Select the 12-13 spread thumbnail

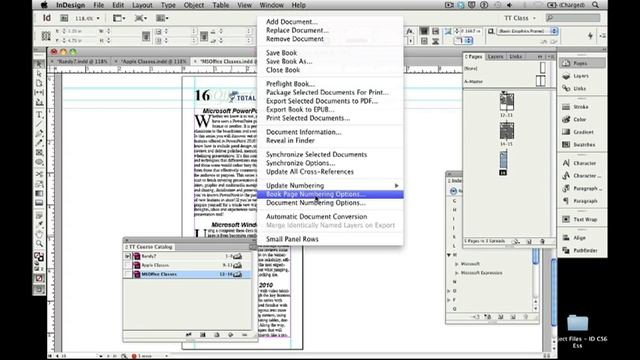tap(507, 102)
